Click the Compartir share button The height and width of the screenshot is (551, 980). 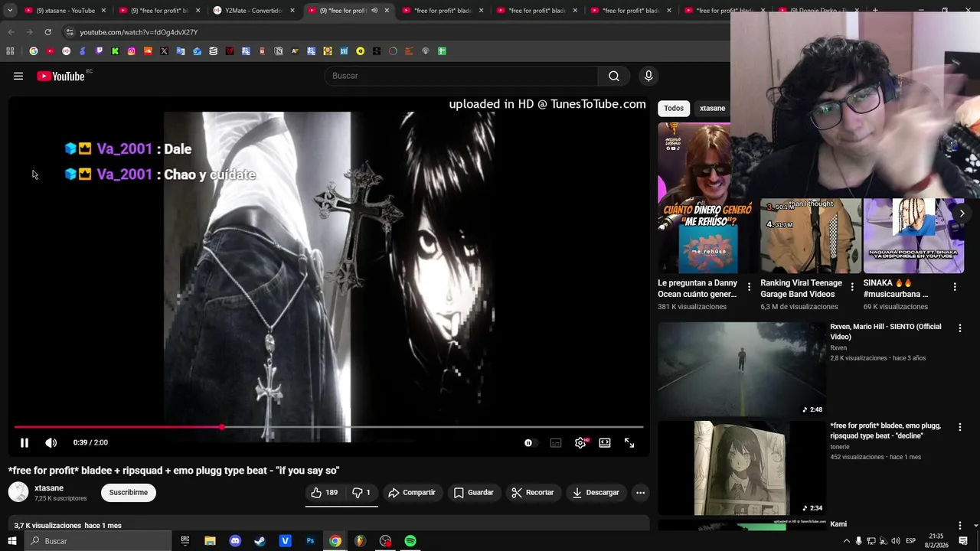tap(412, 492)
